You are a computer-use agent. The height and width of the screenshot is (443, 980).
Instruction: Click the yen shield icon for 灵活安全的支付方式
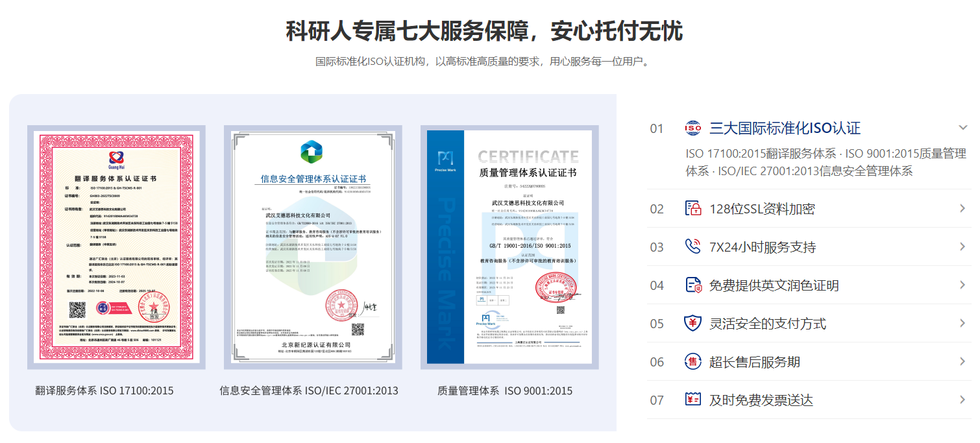693,323
